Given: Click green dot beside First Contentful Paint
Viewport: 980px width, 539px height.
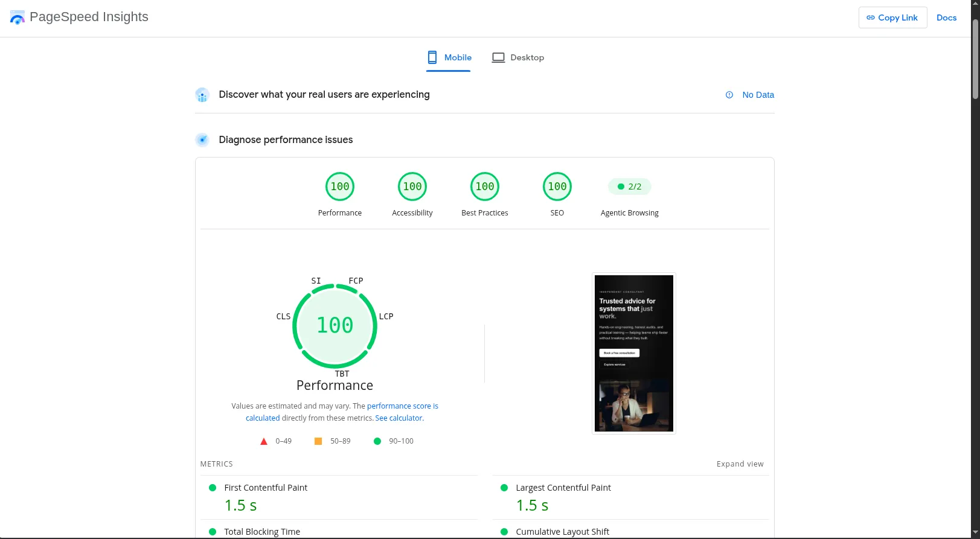Looking at the screenshot, I should tap(213, 488).
